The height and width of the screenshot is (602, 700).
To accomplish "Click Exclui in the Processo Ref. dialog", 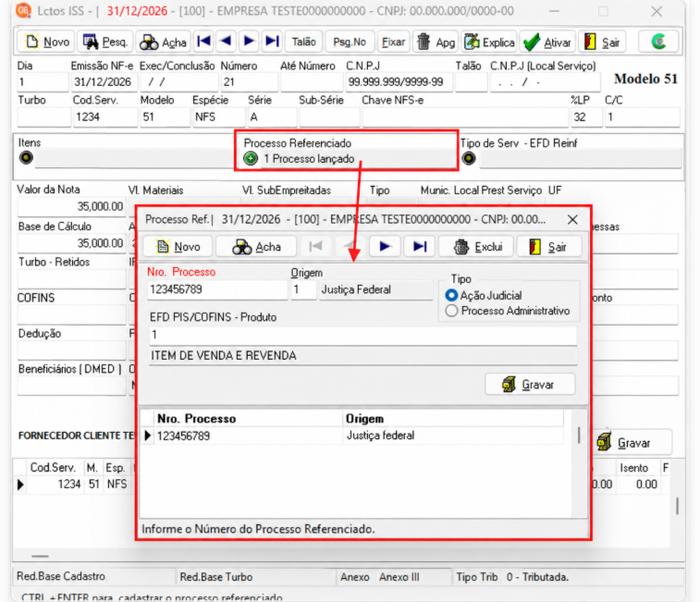I will coord(477,247).
